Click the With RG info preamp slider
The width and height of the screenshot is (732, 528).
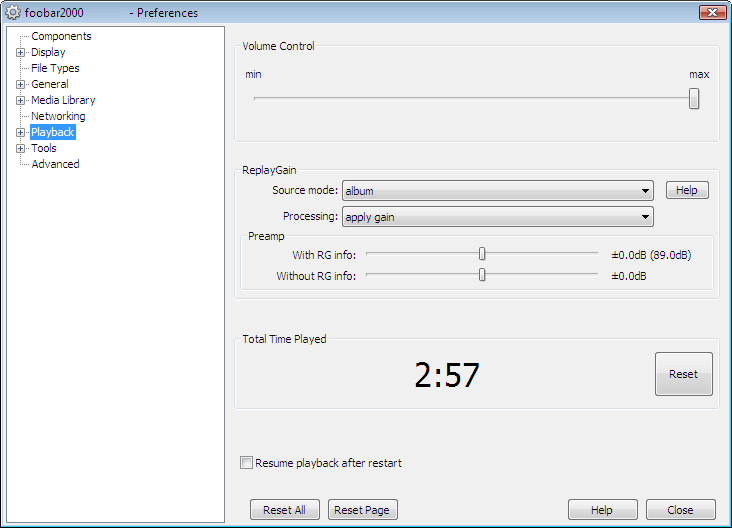482,254
